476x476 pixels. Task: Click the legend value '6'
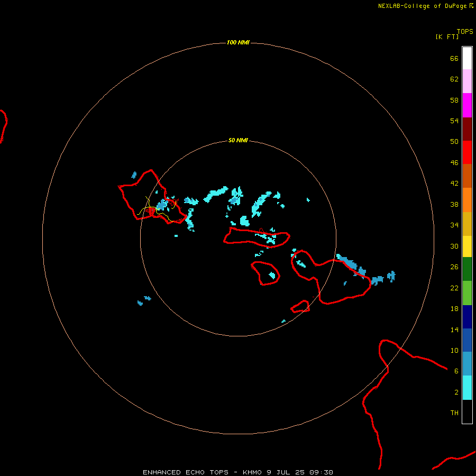point(456,371)
